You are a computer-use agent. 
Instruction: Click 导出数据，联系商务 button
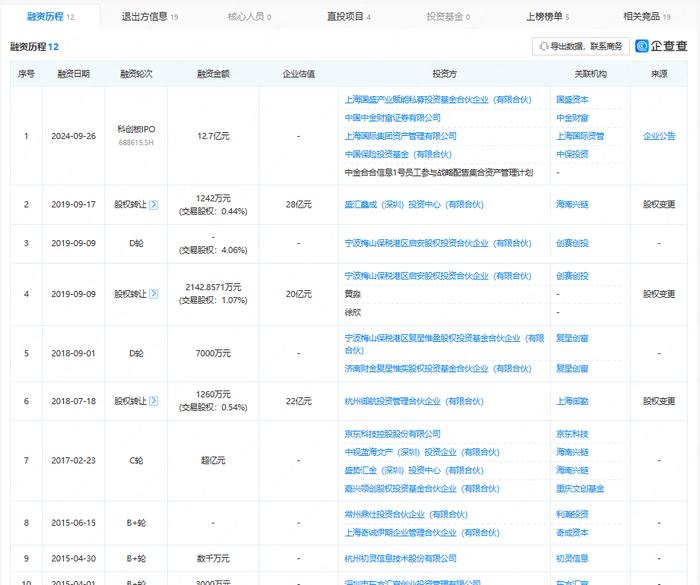pos(580,46)
